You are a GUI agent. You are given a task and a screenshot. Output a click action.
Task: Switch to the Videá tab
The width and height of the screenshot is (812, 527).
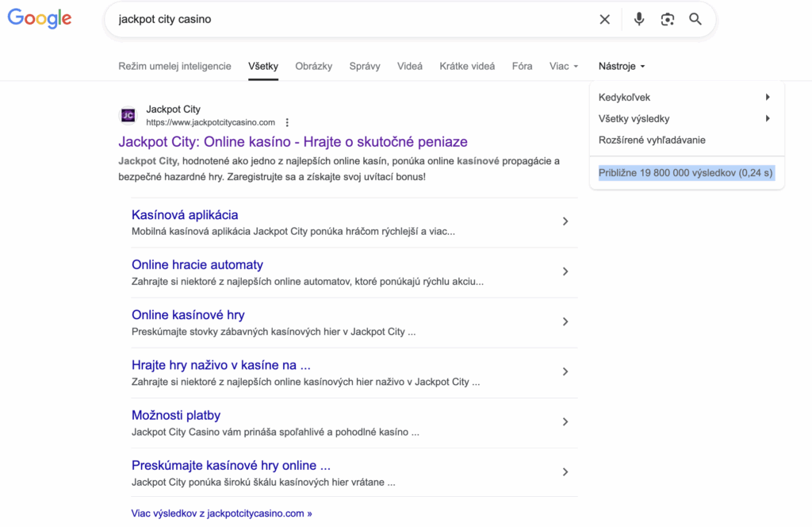tap(409, 66)
